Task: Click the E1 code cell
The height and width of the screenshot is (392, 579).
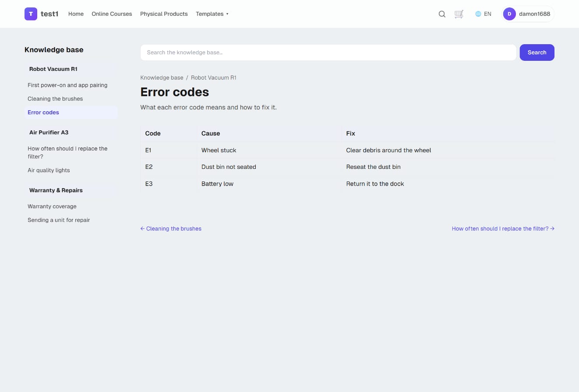Action: pos(169,150)
